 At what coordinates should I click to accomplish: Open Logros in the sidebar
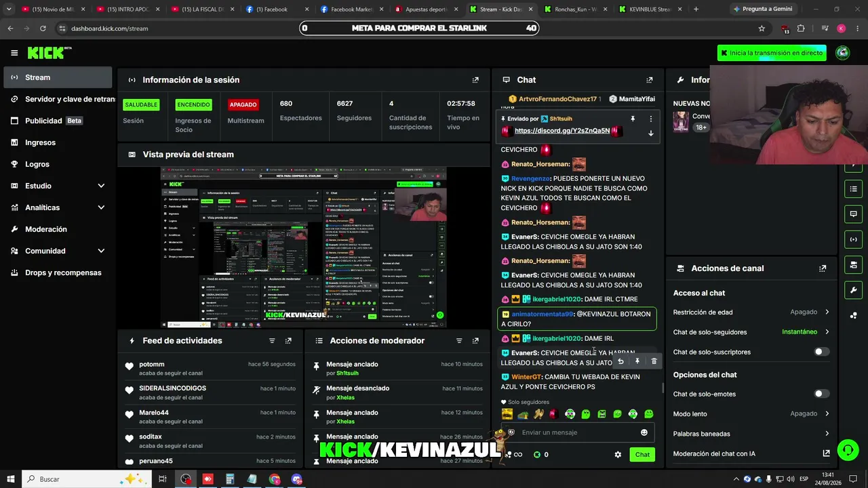tap(58, 164)
